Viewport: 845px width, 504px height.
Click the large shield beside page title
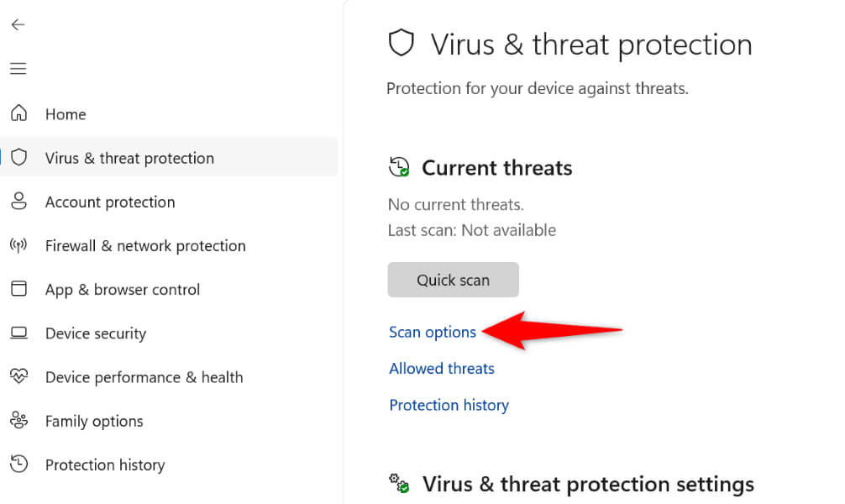402,44
